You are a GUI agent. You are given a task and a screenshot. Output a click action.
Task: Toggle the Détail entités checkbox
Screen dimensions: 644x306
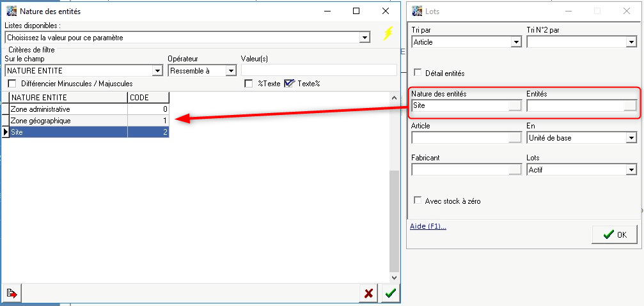419,73
